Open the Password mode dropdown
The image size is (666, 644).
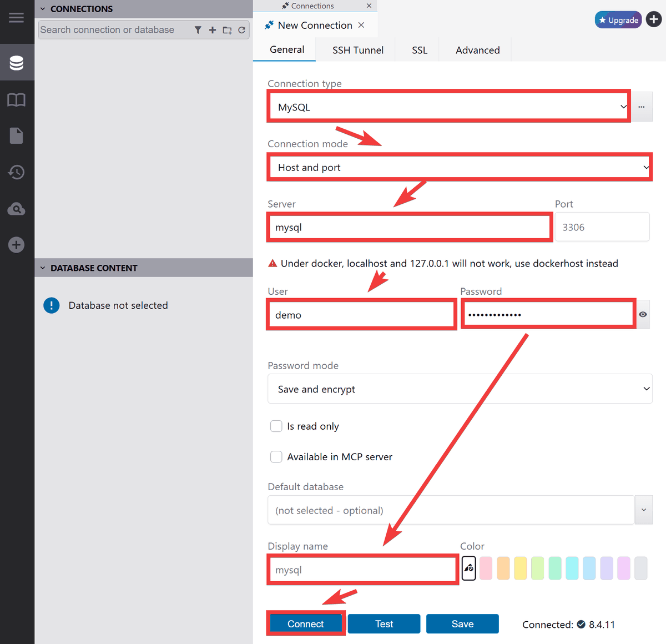[x=460, y=389]
